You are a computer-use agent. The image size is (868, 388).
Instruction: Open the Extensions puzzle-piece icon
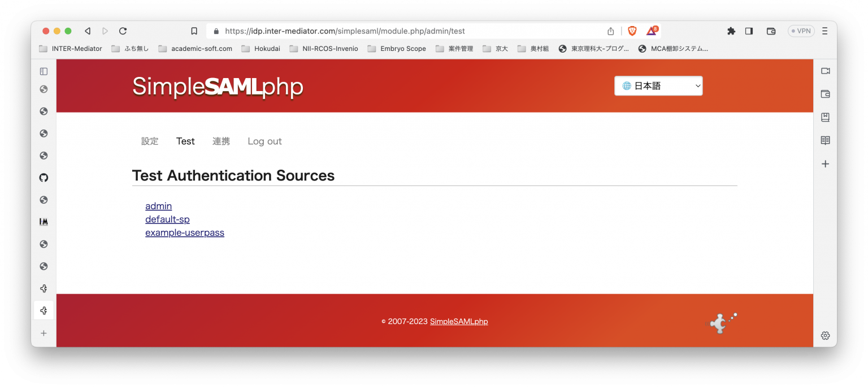click(x=731, y=31)
